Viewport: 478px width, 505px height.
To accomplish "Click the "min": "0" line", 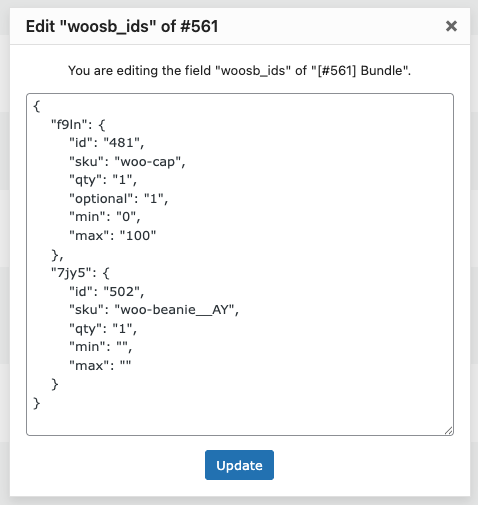I will click(105, 217).
